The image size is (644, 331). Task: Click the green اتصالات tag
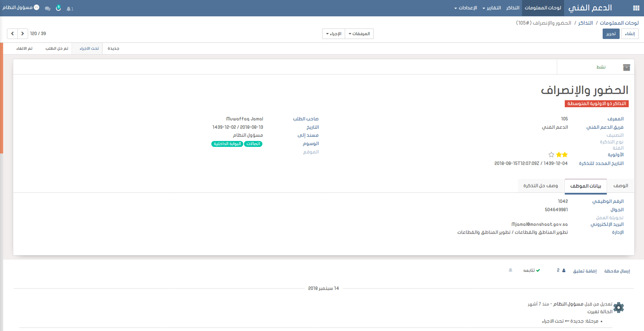253,144
